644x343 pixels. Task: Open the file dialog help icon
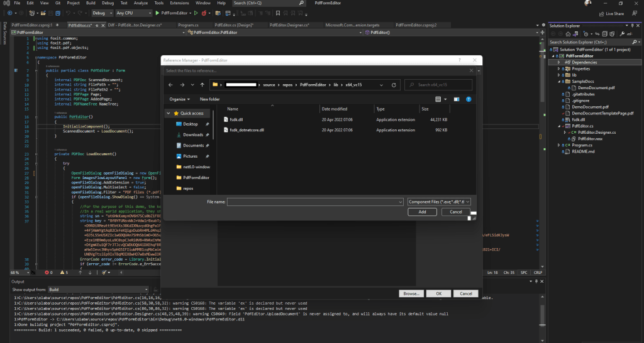coord(469,99)
